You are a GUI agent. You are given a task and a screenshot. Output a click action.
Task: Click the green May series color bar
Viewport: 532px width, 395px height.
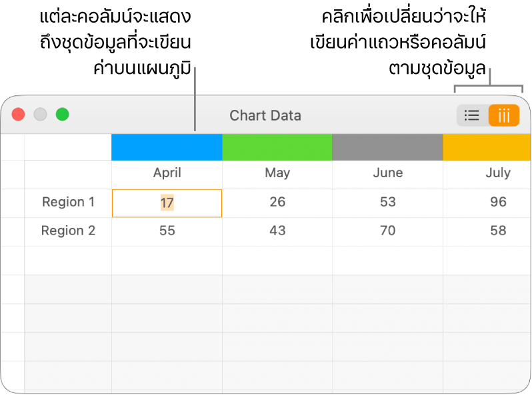tap(277, 147)
